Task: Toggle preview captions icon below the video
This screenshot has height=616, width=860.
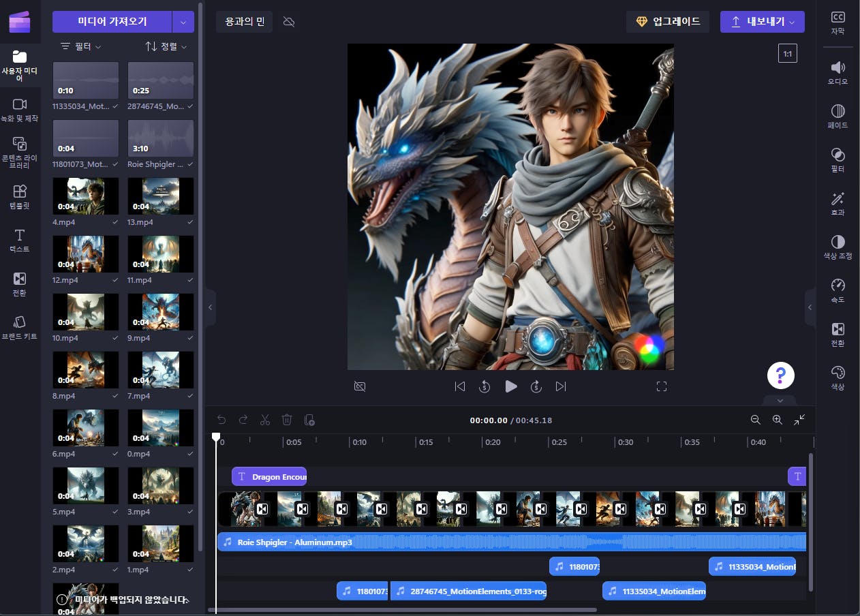Action: 360,386
